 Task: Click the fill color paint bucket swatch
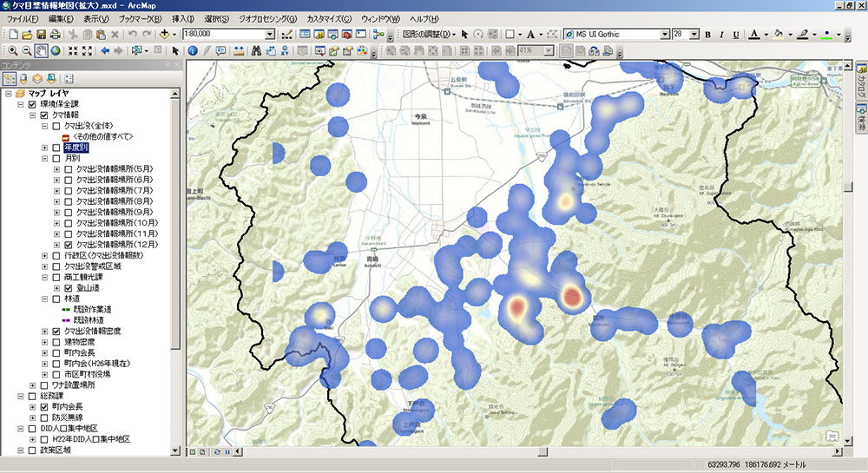pyautogui.click(x=777, y=34)
